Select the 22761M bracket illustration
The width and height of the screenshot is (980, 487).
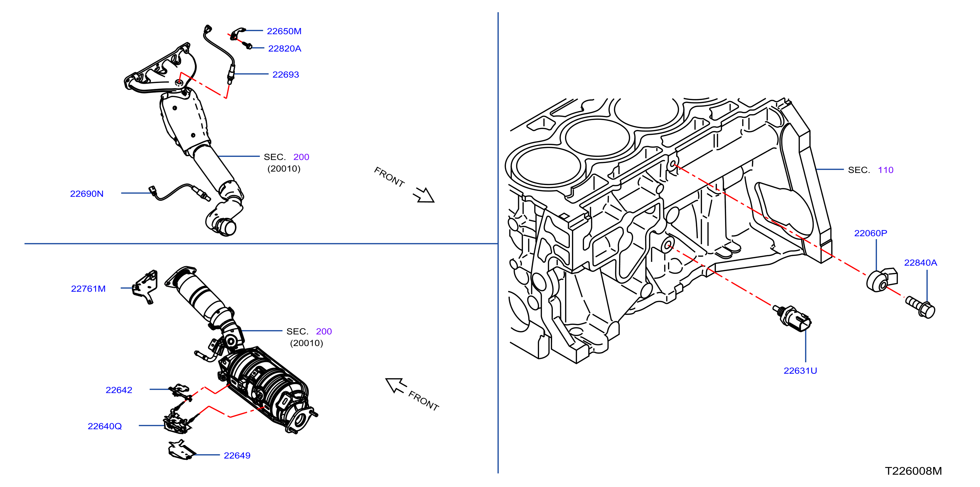click(145, 286)
